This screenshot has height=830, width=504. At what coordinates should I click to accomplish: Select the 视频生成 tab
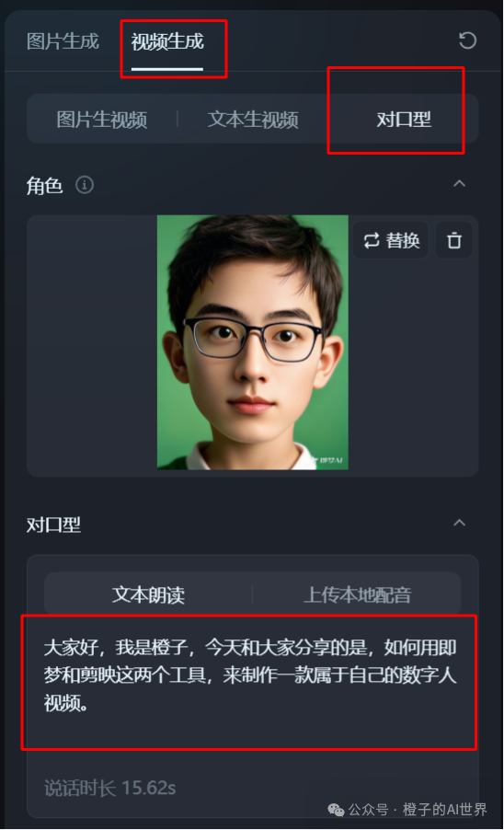(x=167, y=41)
